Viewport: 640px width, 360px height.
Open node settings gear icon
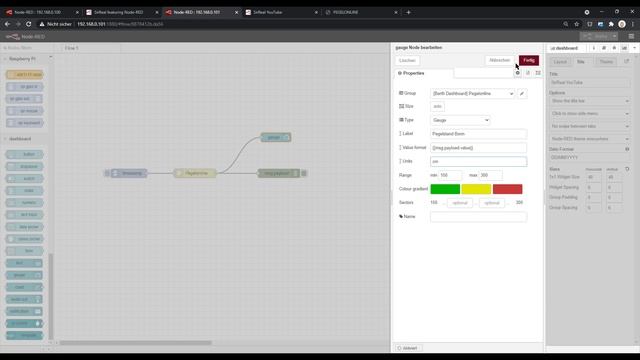(x=518, y=73)
